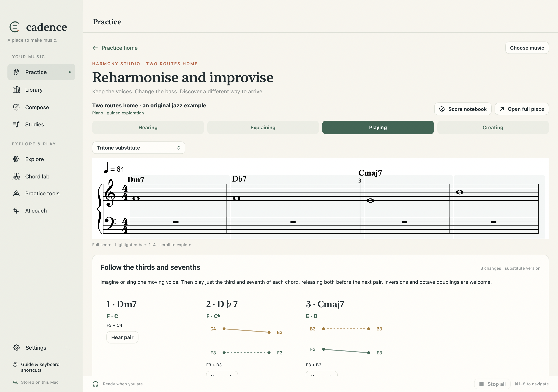Click the Stored on this Mac drive icon
Image resolution: width=558 pixels, height=392 pixels.
(15, 382)
